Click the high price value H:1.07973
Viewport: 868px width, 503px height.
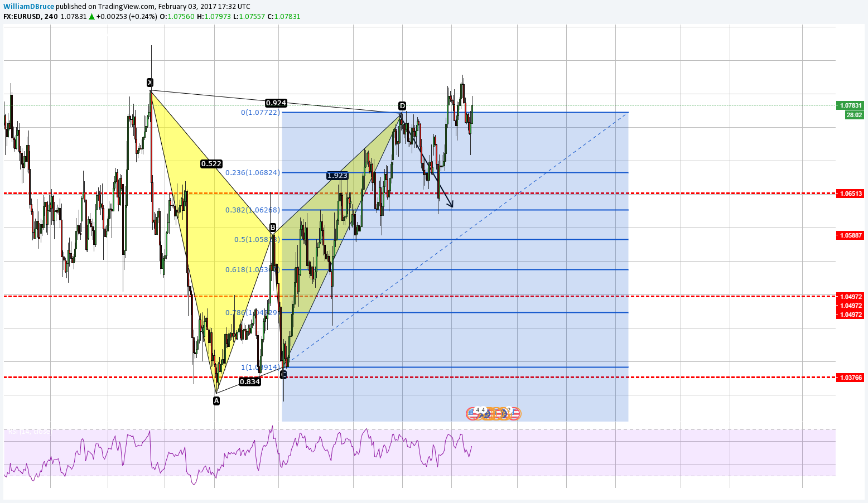214,16
